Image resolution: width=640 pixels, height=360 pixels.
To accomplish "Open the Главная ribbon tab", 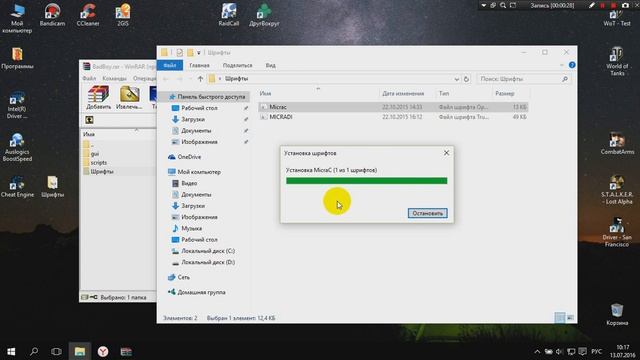I will [x=199, y=65].
